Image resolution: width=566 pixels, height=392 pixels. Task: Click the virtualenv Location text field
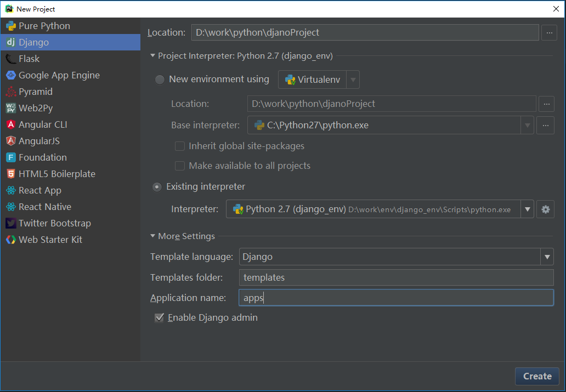click(x=392, y=104)
